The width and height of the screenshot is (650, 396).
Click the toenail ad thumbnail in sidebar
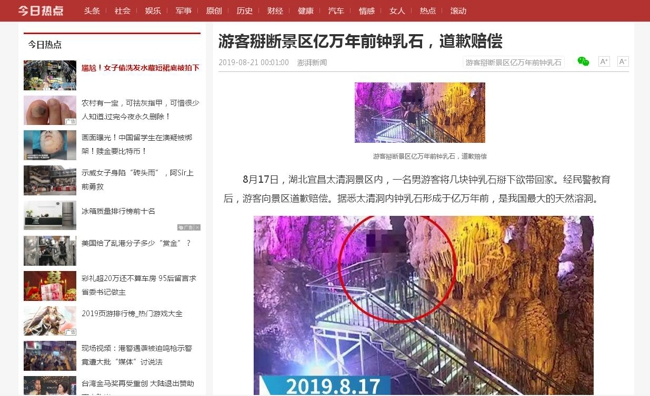click(x=50, y=110)
